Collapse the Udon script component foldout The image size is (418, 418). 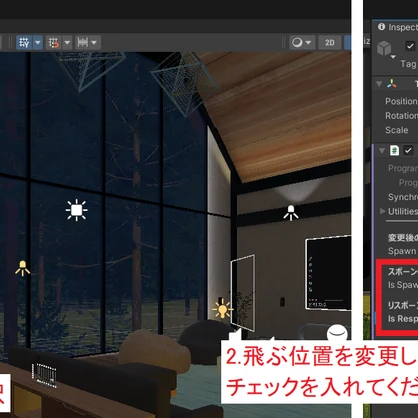(x=382, y=151)
